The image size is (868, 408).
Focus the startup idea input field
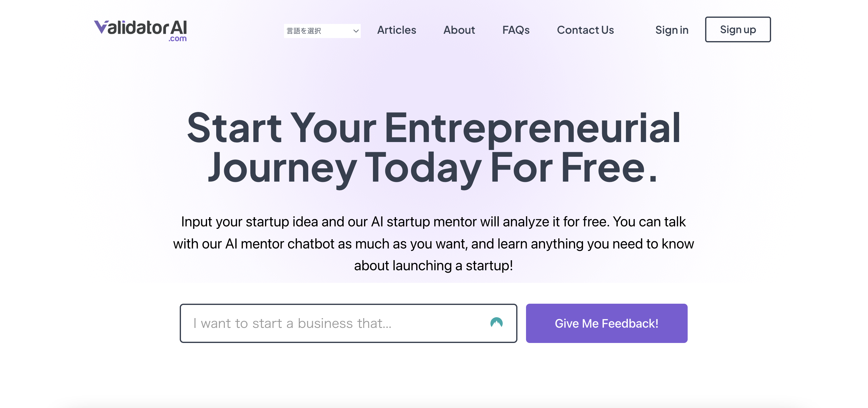pos(337,323)
